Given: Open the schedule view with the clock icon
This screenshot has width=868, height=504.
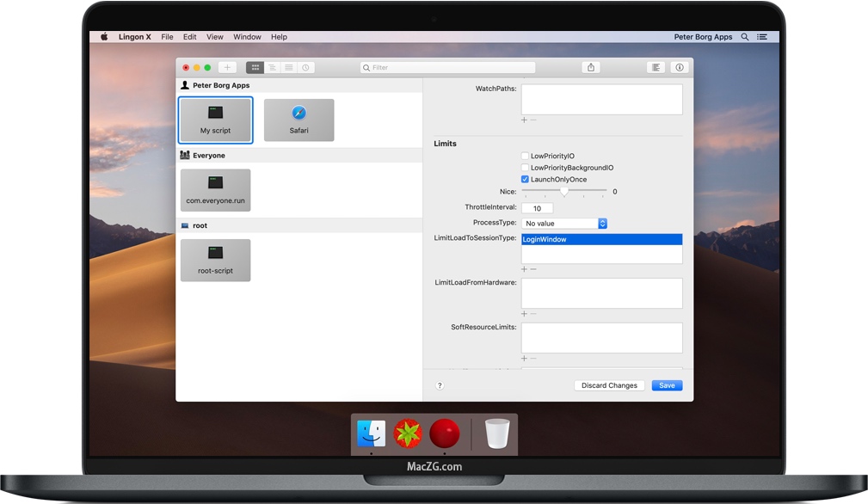Looking at the screenshot, I should (x=306, y=66).
